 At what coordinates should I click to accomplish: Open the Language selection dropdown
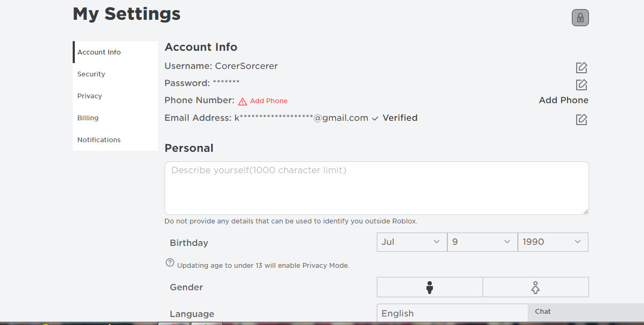[x=452, y=313]
